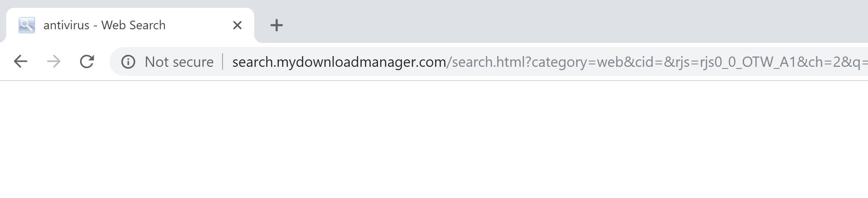Click the "Not secure" warning label
Screen dimensions: 868x198
(179, 62)
